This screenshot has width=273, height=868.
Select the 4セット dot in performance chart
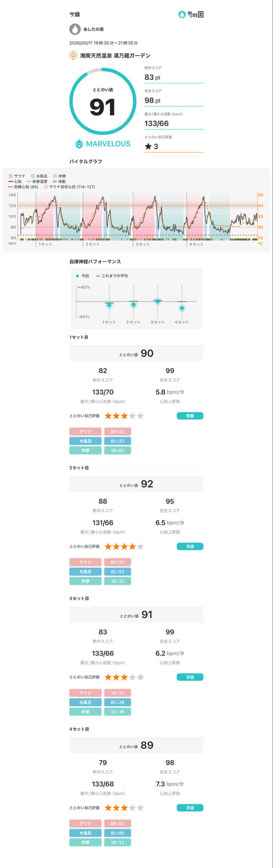(x=182, y=308)
